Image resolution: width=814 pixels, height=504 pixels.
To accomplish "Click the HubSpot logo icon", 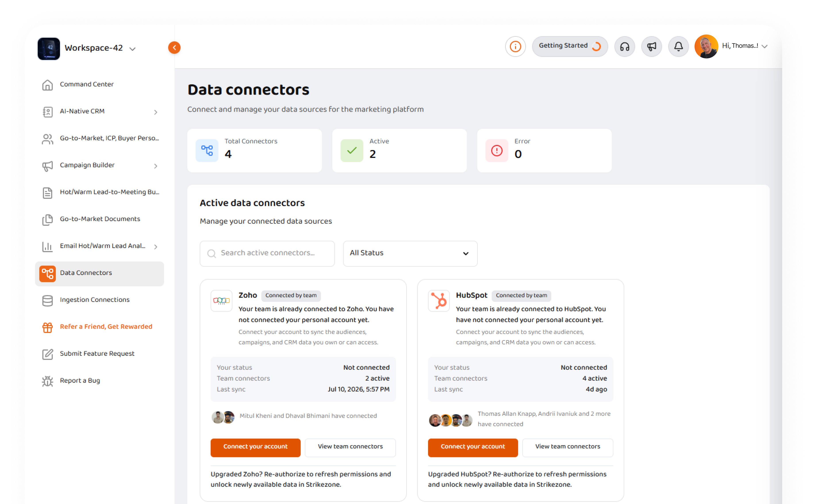I will tap(439, 301).
